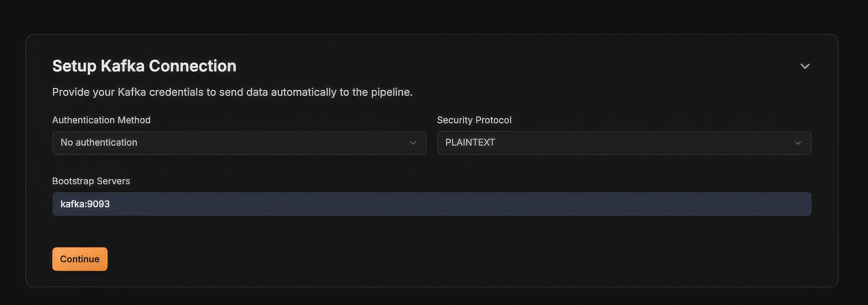Place cursor on kafka:9093 text
Viewport: 868px width, 305px height.
(85, 204)
